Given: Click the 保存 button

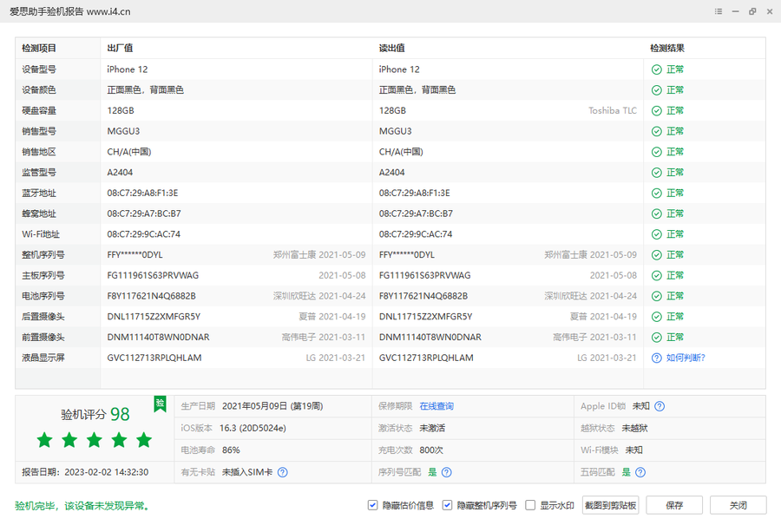Looking at the screenshot, I should click(x=674, y=505).
